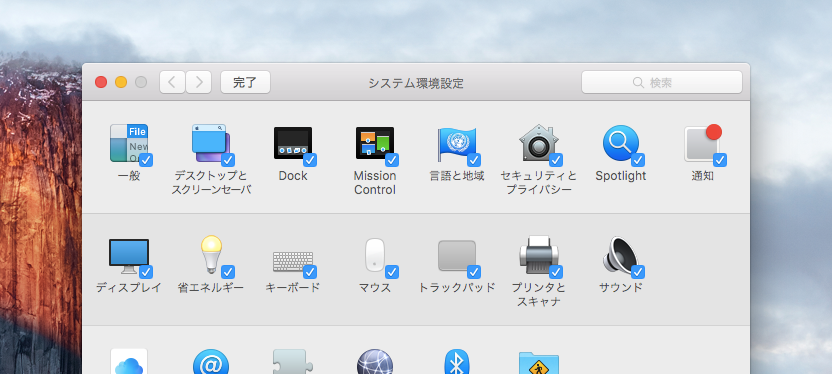Open the 通知 notifications icon

tap(703, 143)
